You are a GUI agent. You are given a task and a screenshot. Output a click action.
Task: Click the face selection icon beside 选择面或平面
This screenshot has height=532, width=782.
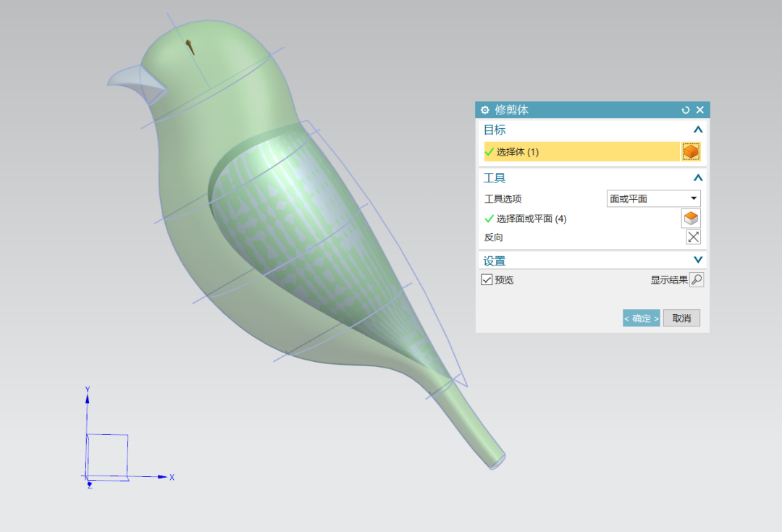pos(691,219)
